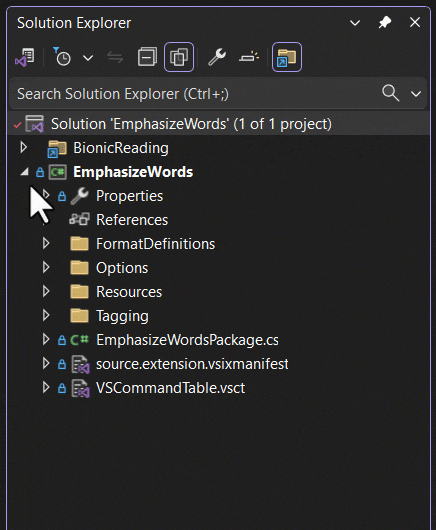Screen dimensions: 436x530
Task: Select EmphasizeWordsPackage.cs file
Action: point(187,340)
